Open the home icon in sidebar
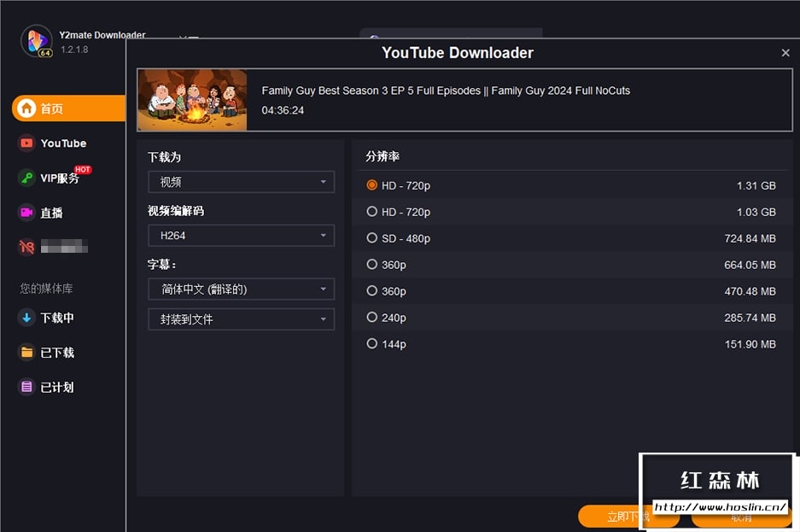800x532 pixels. (x=26, y=108)
